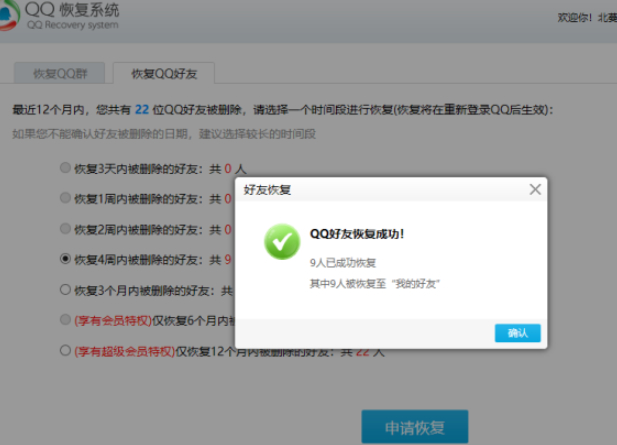The height and width of the screenshot is (445, 617).
Task: Select the 恢复3天内被删除的好友 radio option
Action: pyautogui.click(x=65, y=168)
